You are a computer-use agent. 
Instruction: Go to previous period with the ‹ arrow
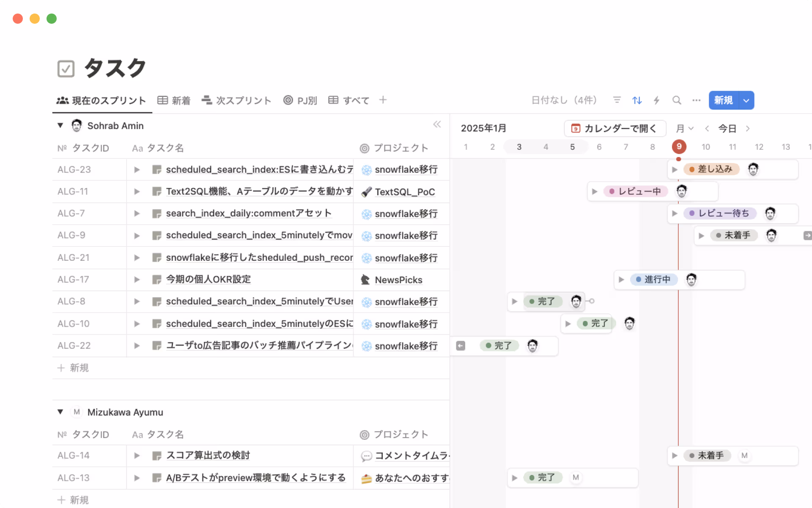coord(707,128)
